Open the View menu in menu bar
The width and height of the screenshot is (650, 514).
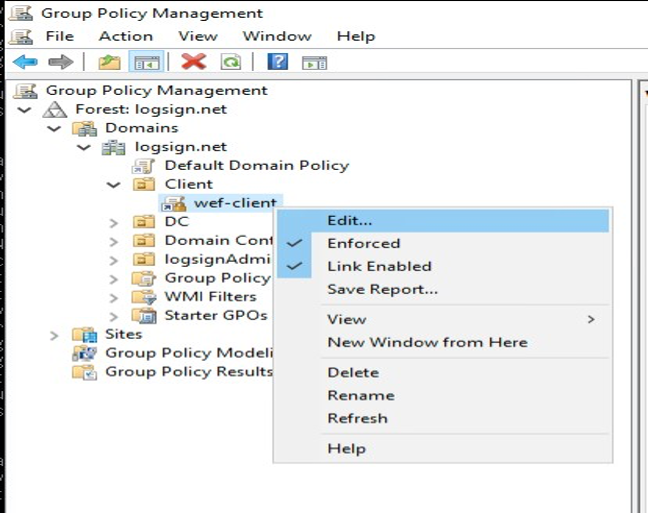[198, 36]
